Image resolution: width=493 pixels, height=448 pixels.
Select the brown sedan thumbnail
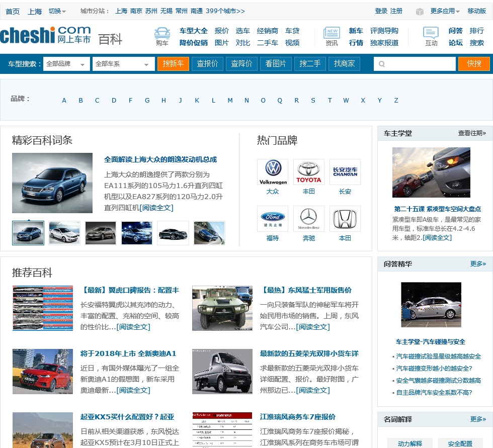[101, 233]
